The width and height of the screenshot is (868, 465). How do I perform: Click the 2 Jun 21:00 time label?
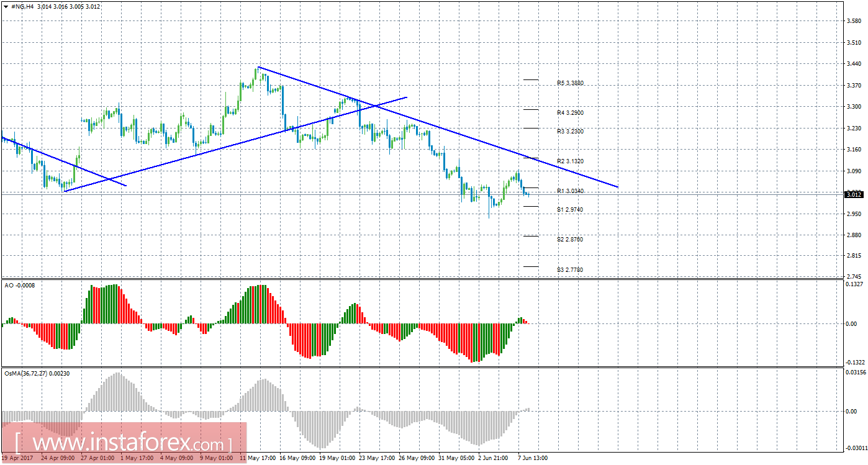[x=494, y=459]
